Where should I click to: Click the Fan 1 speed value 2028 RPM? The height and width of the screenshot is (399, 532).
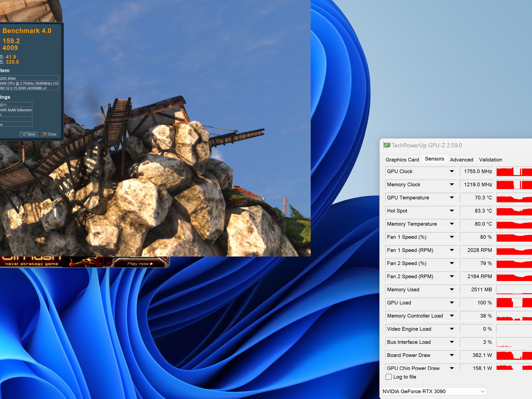coord(477,250)
